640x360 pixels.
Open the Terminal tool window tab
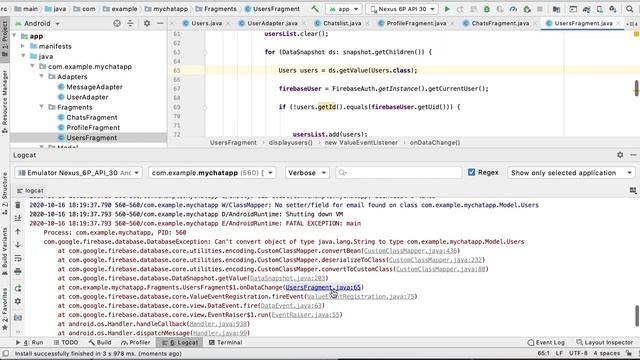click(225, 342)
